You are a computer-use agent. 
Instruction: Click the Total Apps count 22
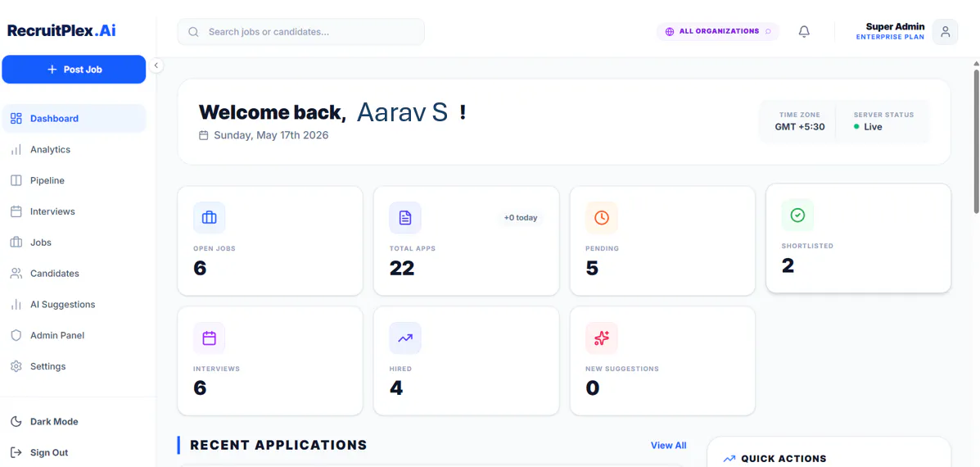tap(402, 268)
